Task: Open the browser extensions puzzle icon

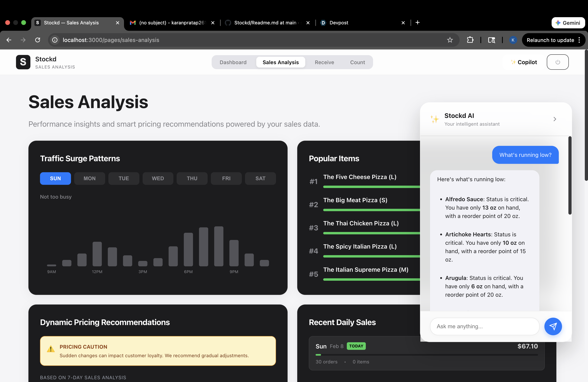Action: click(470, 40)
